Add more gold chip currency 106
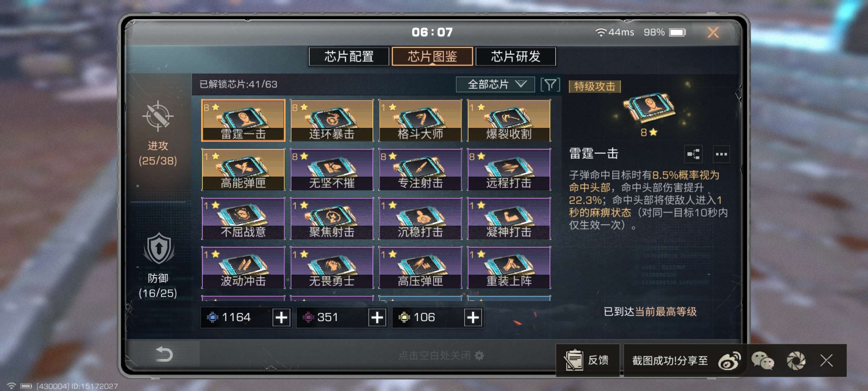Viewport: 868px width, 391px height. [x=473, y=317]
